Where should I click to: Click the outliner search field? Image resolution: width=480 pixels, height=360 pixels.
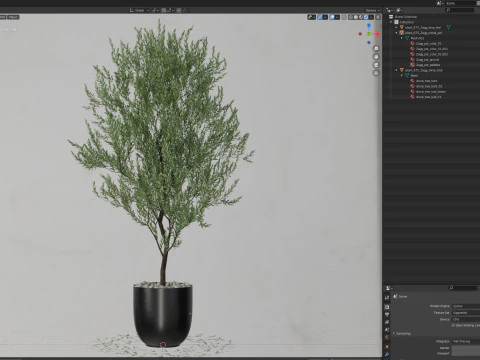(x=459, y=10)
